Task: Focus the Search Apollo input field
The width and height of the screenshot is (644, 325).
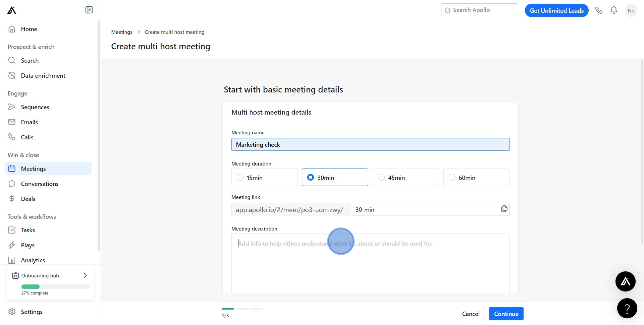Action: click(479, 10)
